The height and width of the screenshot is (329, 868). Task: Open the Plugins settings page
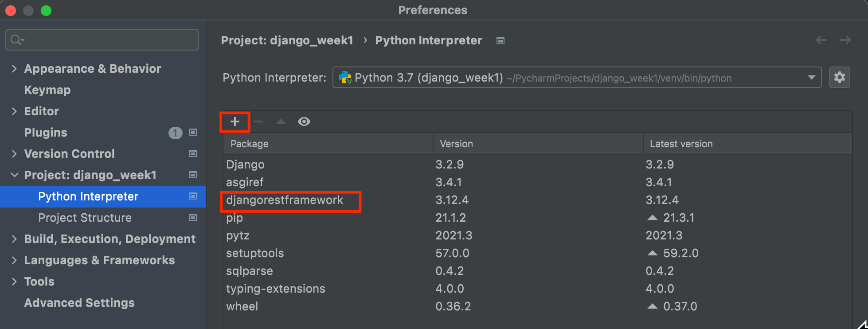pos(46,133)
